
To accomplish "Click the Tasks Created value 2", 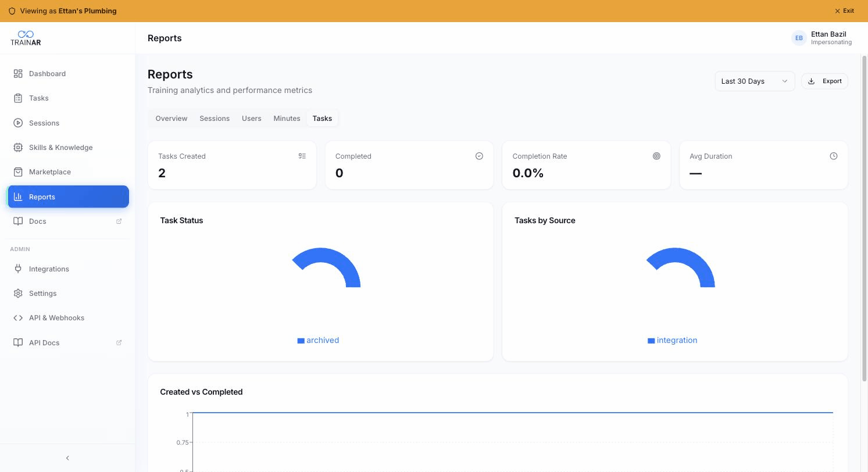I will 162,173.
